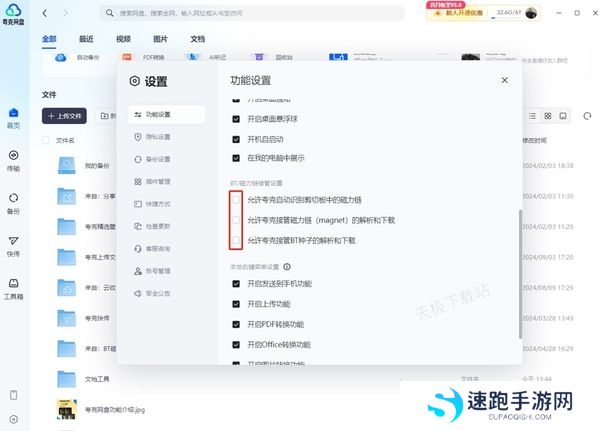Open the 夸克快传 folder
The width and height of the screenshot is (600, 431).
pos(67,318)
